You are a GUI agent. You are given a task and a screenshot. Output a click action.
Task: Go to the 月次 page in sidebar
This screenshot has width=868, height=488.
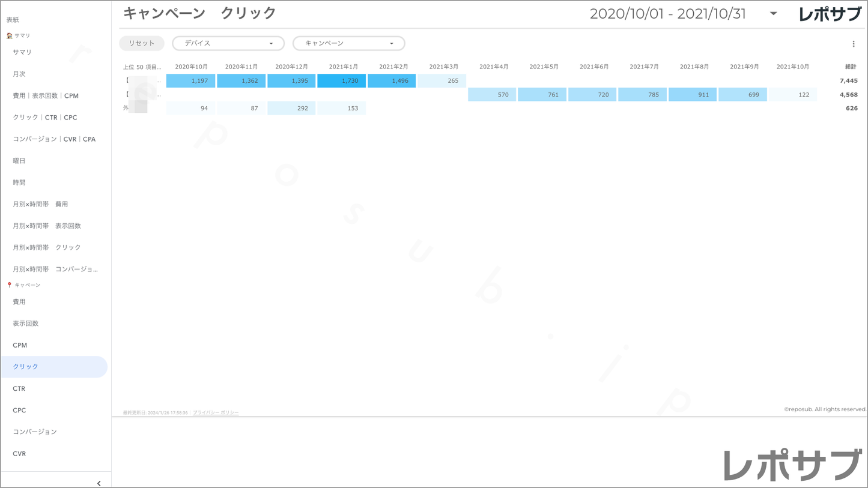tap(19, 74)
